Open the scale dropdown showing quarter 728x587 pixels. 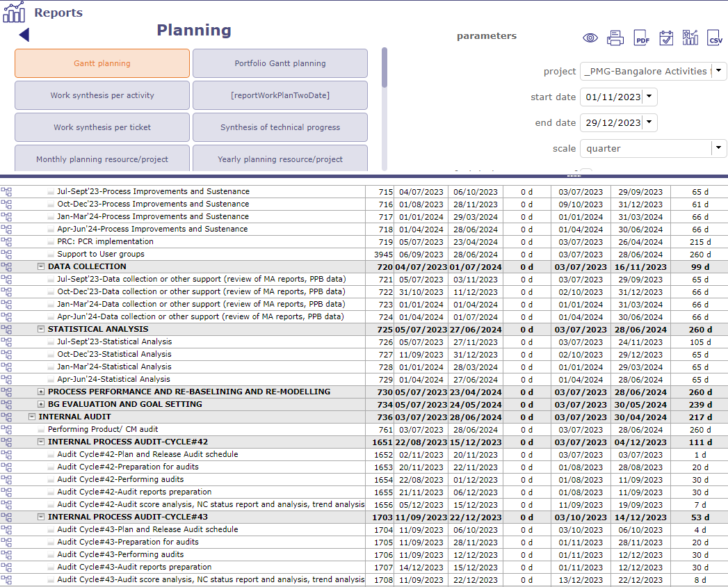point(719,148)
